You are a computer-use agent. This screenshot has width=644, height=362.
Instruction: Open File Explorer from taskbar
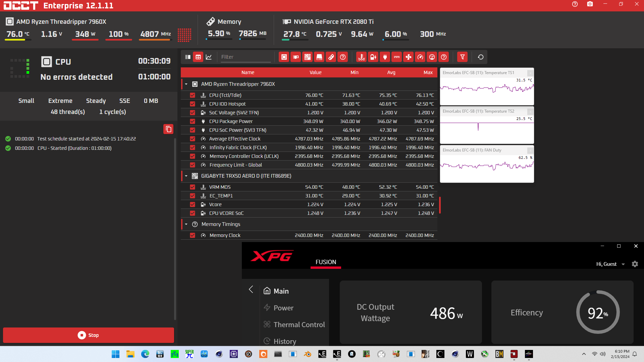pos(130,354)
